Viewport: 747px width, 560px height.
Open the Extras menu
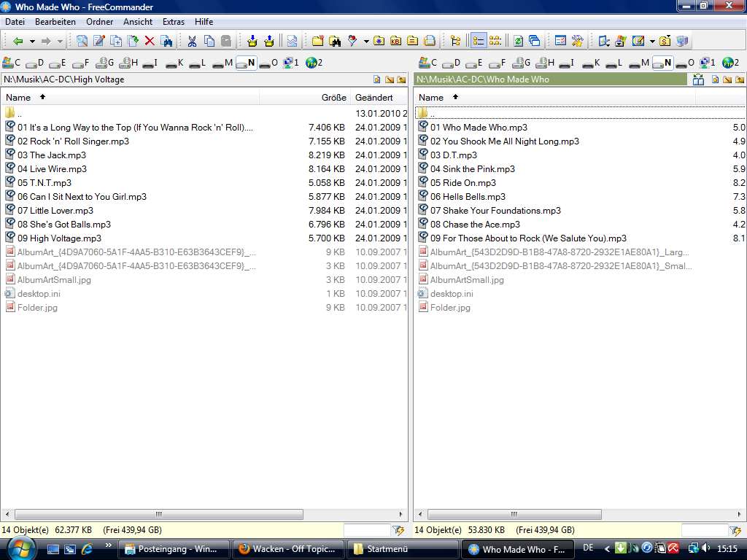(174, 21)
